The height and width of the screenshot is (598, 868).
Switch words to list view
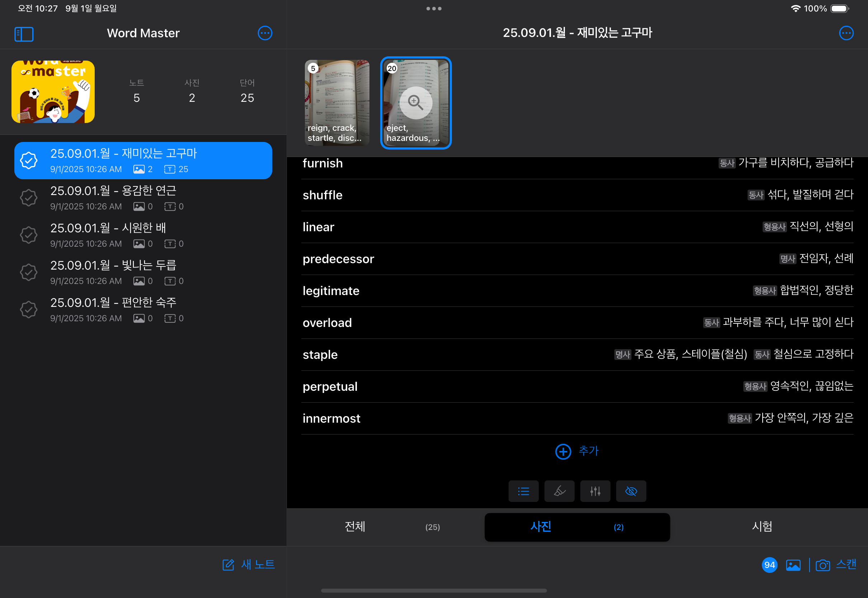(x=523, y=491)
